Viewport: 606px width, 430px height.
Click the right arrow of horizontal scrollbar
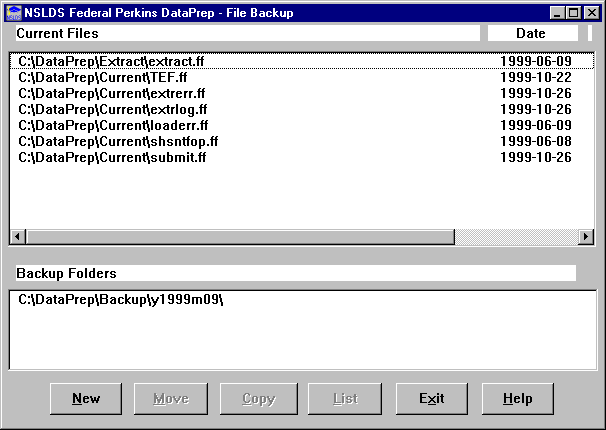tap(586, 236)
